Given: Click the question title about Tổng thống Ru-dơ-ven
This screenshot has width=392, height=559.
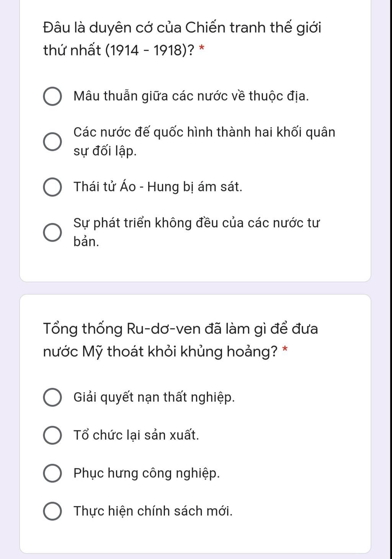Looking at the screenshot, I should (180, 340).
